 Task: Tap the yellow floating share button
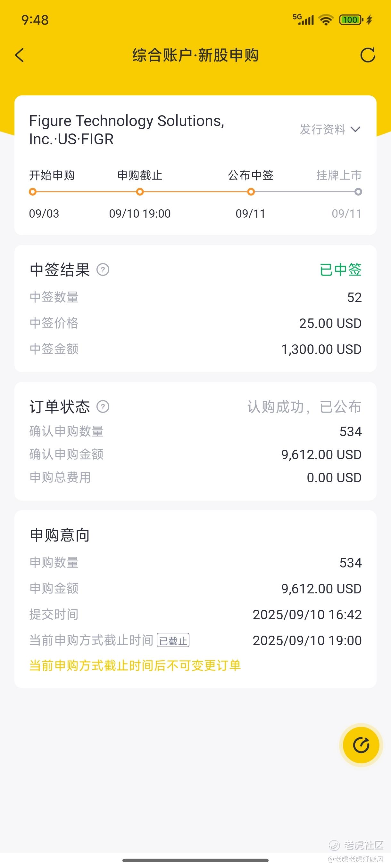click(x=361, y=745)
